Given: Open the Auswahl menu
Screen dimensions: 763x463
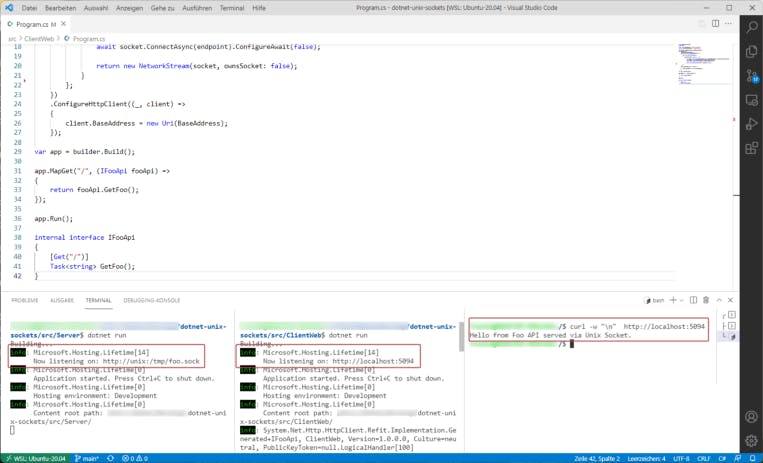Looking at the screenshot, I should [x=96, y=8].
